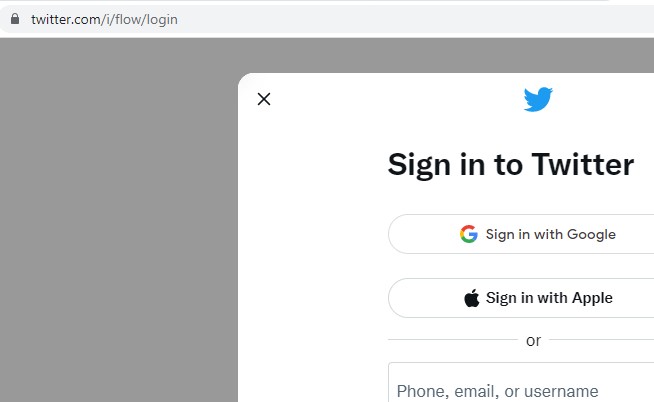Click the /i/flow/login path in URL
Image resolution: width=654 pixels, height=402 pixels.
click(x=139, y=19)
